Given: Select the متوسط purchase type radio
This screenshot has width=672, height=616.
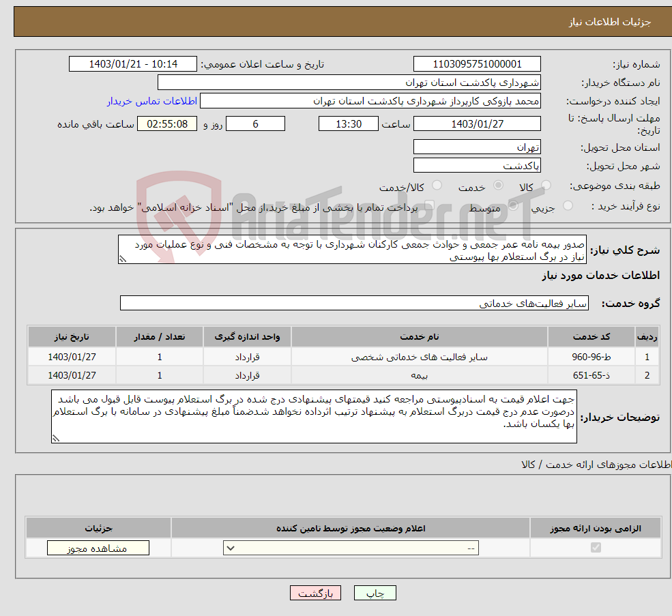Looking at the screenshot, I should (513, 206).
